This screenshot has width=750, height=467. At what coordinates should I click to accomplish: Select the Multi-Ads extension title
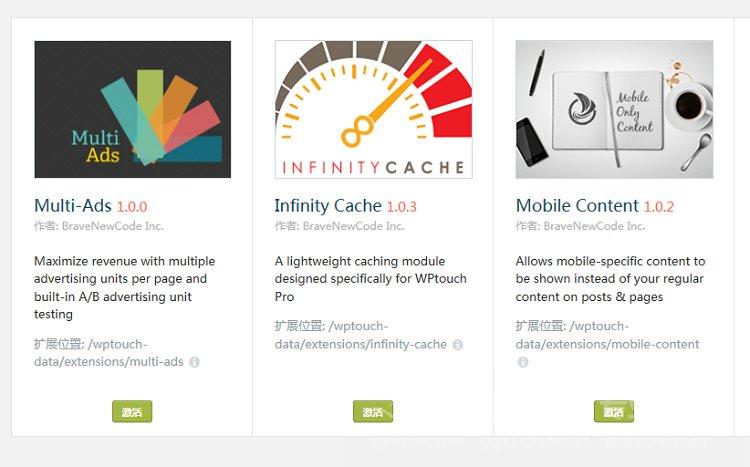coord(73,206)
